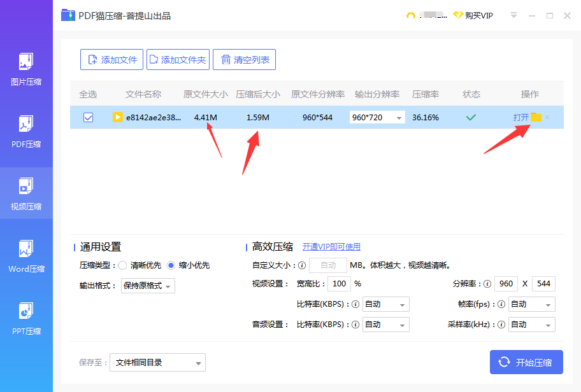
Task: Uncheck the checkbox for file e8142ae2e38
Action: coord(88,117)
